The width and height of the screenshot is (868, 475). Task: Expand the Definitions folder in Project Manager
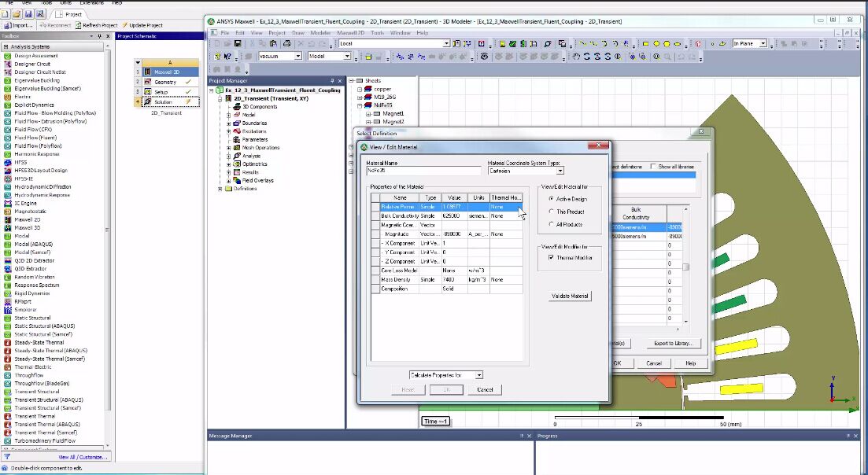coord(220,189)
